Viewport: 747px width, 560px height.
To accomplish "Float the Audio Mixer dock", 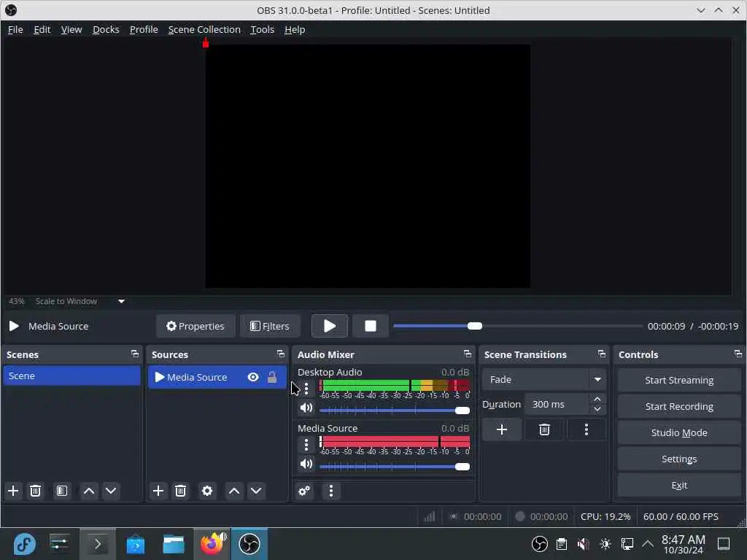I will coord(468,354).
